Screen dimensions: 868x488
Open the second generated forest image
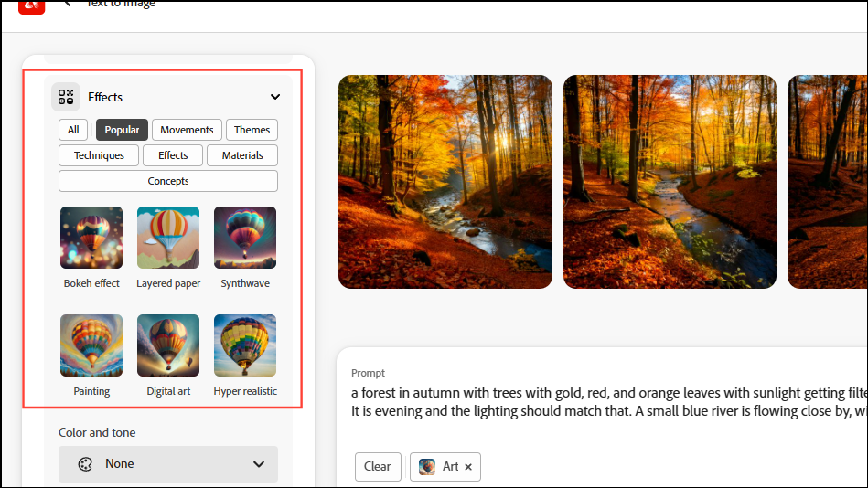[670, 182]
